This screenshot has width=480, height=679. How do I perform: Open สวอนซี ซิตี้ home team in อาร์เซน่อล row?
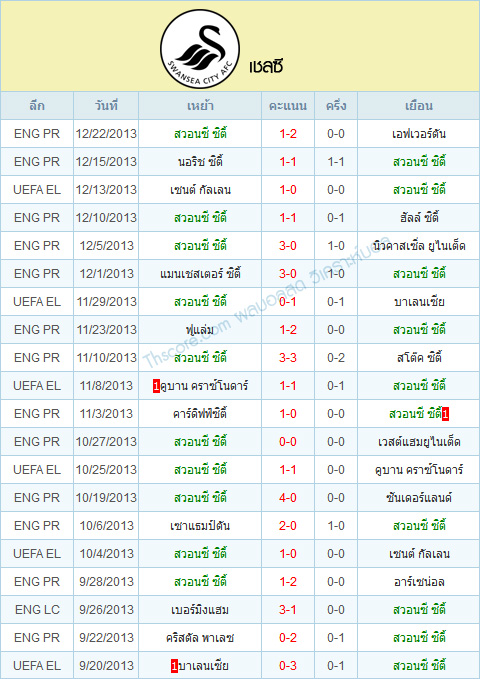tap(200, 581)
